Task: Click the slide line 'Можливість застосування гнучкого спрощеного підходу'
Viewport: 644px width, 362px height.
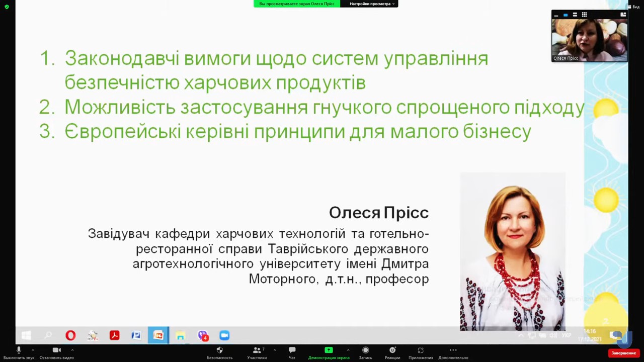Action: 325,108
